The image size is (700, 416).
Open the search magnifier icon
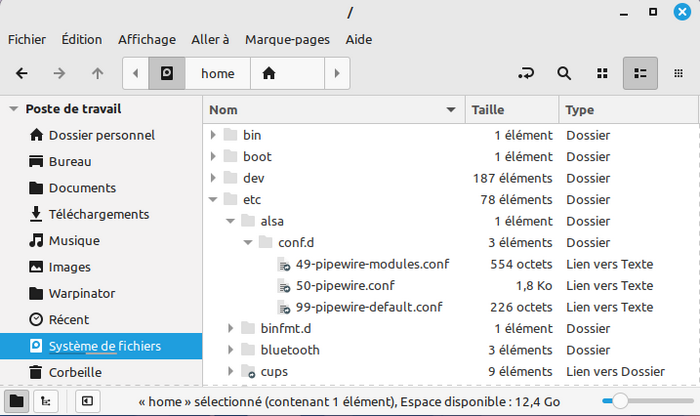(564, 73)
